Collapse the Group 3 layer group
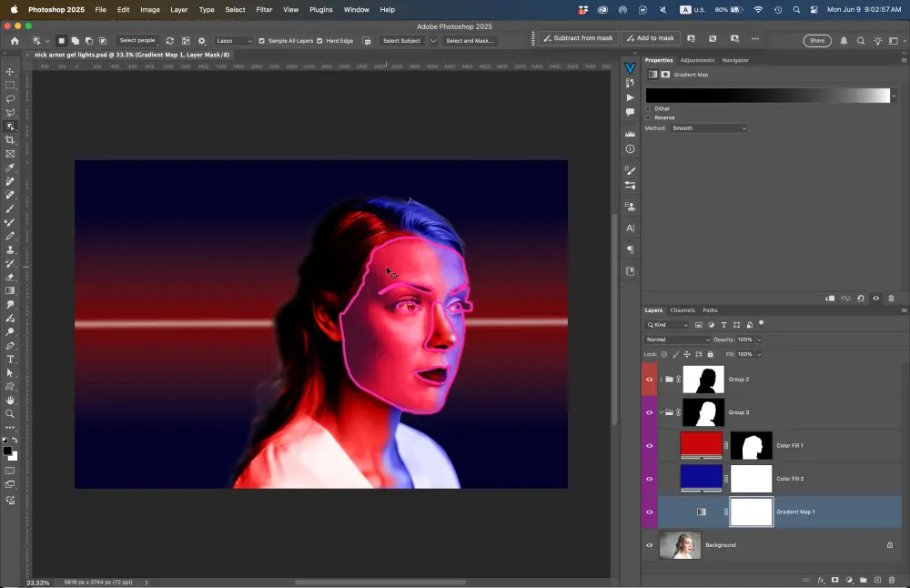 click(x=661, y=412)
